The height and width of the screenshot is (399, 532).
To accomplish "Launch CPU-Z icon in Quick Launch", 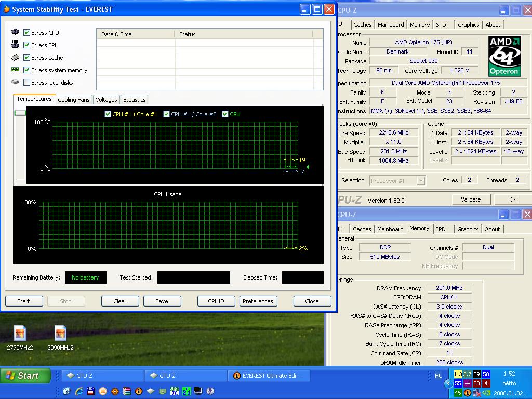I will tap(151, 391).
